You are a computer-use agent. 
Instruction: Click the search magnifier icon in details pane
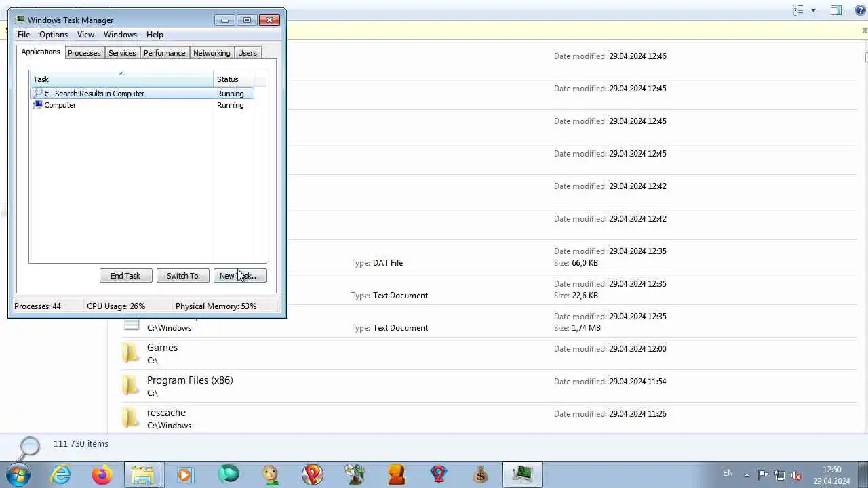coord(28,447)
